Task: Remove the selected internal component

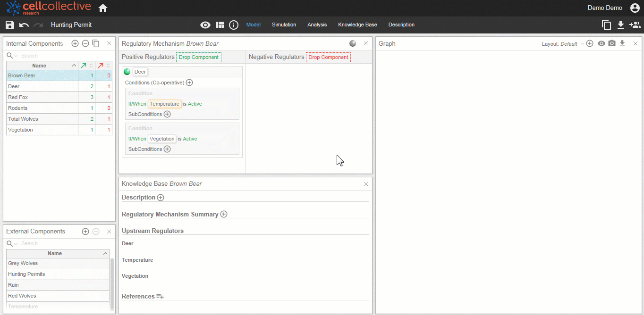Action: [x=85, y=43]
